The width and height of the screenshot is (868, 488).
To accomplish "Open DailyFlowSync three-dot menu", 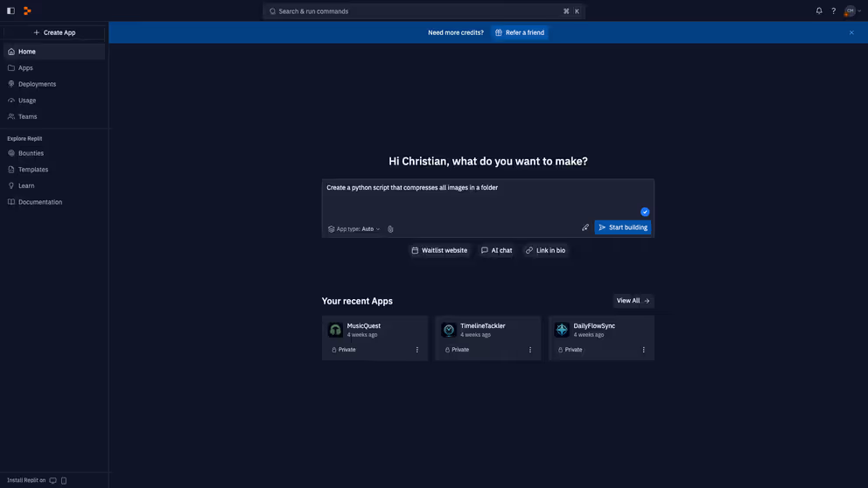I will click(643, 350).
